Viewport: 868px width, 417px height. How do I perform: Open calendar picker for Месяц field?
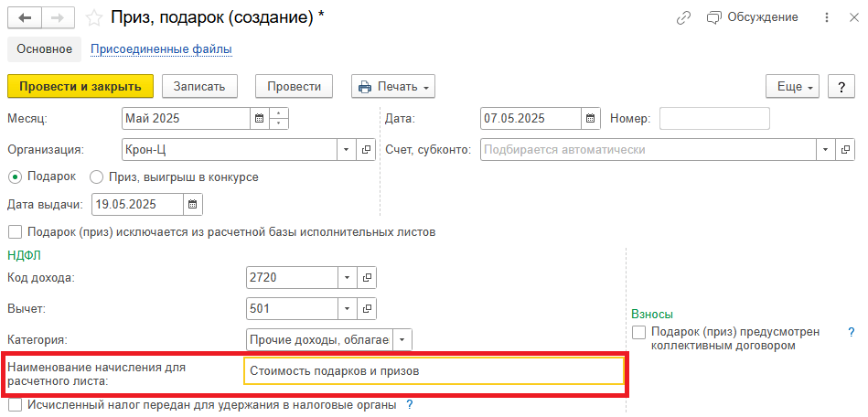tap(259, 119)
